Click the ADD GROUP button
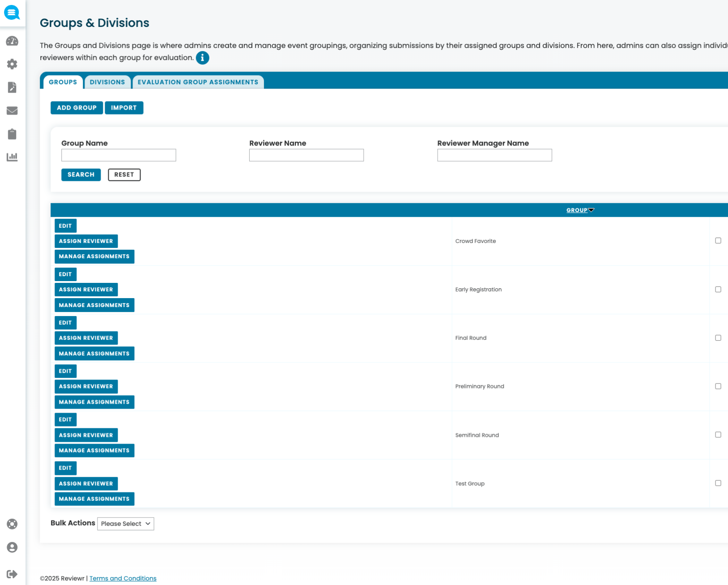The image size is (728, 585). [x=77, y=107]
